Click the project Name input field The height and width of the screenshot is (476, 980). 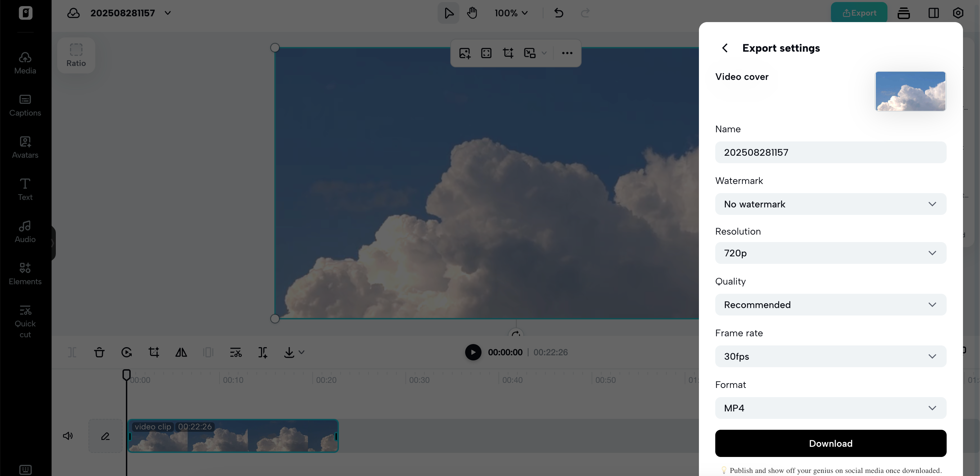[x=831, y=152]
